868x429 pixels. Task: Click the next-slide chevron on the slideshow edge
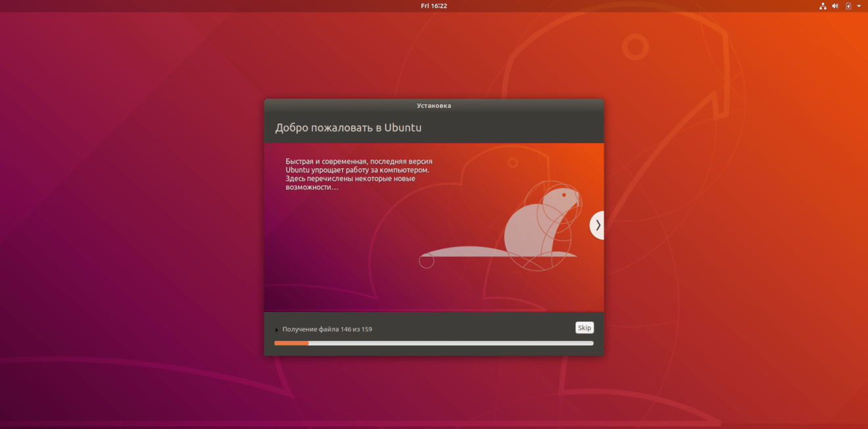598,225
